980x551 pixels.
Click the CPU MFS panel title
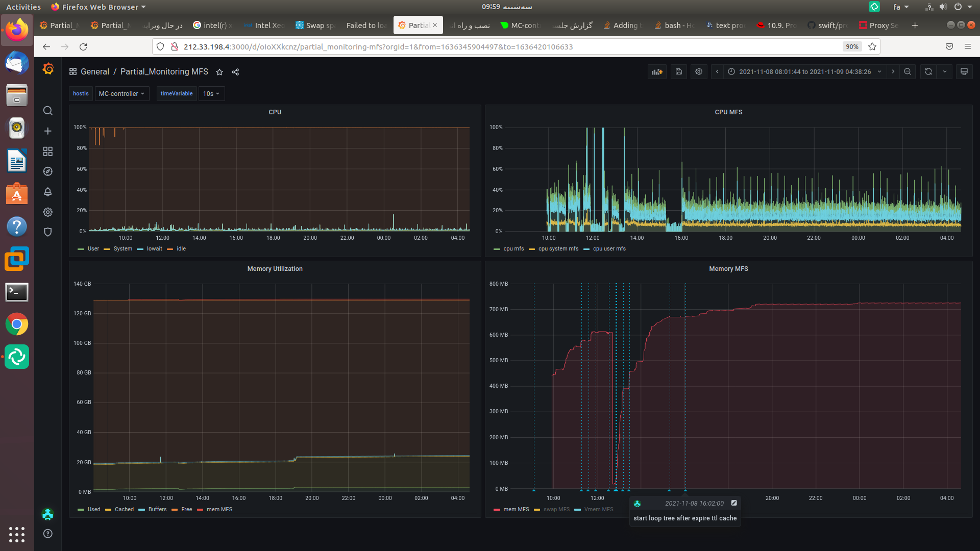click(728, 112)
